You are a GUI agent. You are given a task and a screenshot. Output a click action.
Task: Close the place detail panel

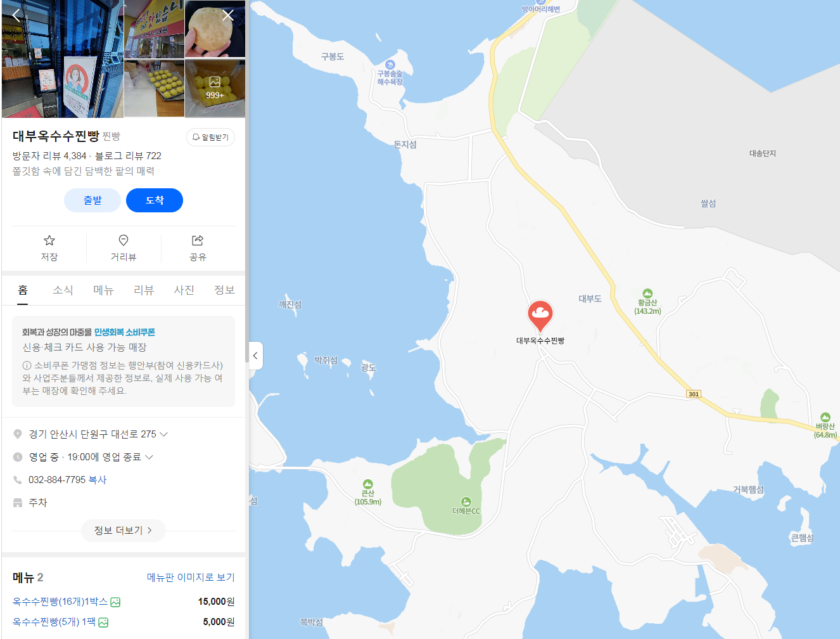tap(228, 15)
